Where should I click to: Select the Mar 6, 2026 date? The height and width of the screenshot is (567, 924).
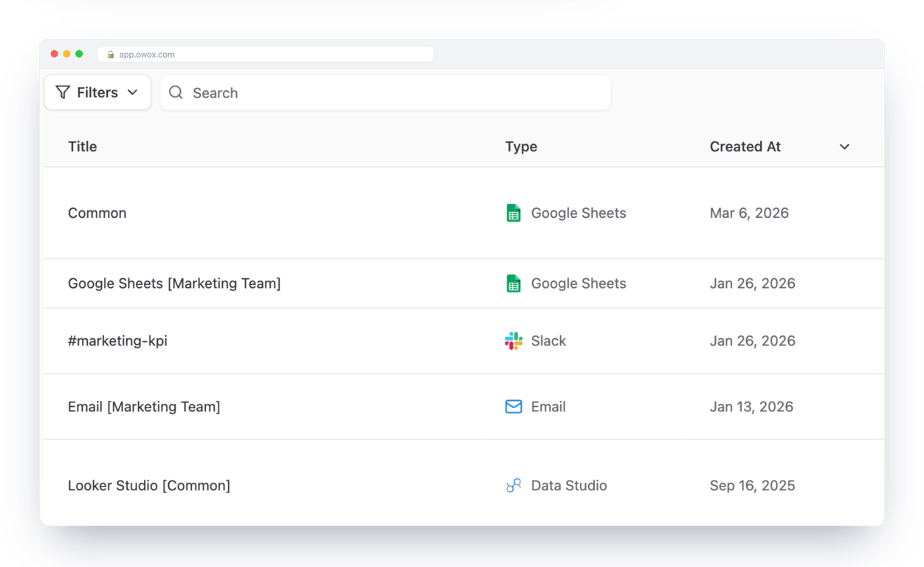pyautogui.click(x=749, y=213)
